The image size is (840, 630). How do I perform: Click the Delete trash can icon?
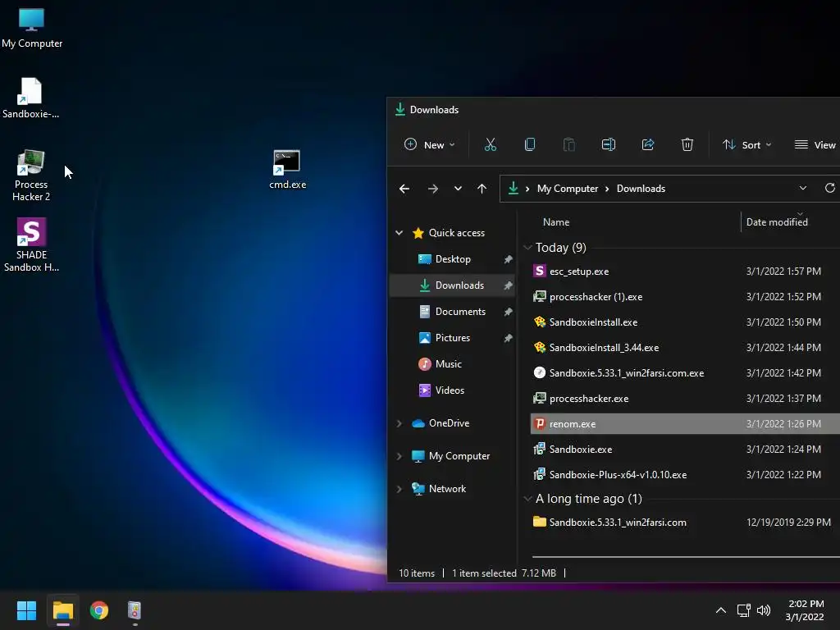point(687,144)
